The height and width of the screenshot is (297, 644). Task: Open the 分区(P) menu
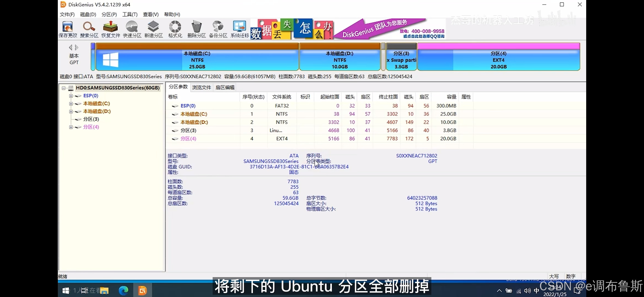pyautogui.click(x=109, y=15)
